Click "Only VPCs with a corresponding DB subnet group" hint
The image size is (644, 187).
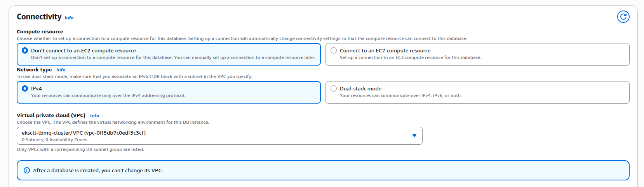80,149
